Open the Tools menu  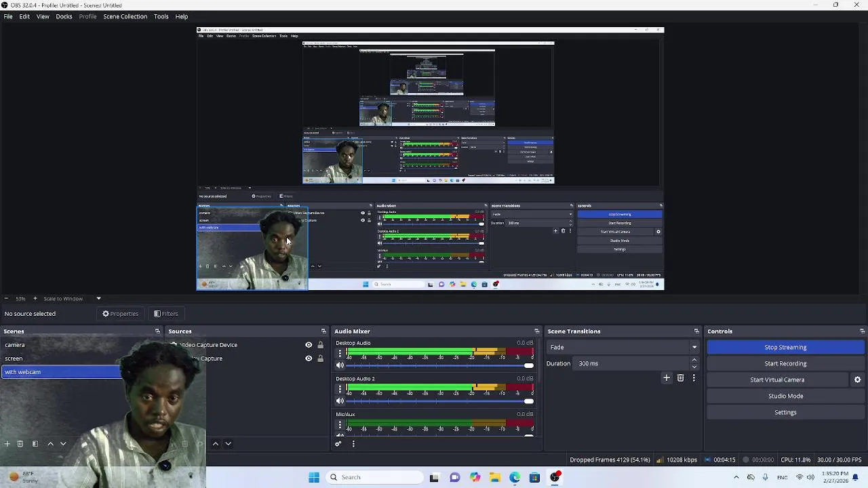click(161, 16)
